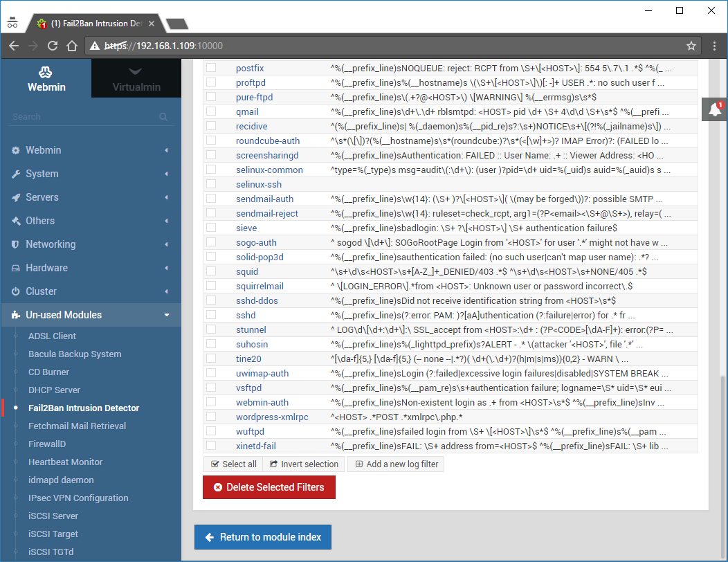Screen dimensions: 728x562
Task: Click Return to module index
Action: point(263,537)
